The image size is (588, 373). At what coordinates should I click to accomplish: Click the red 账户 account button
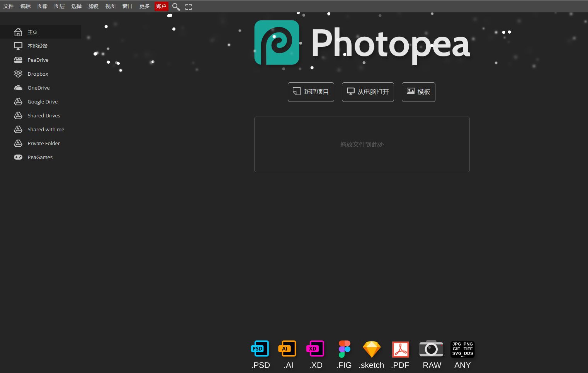click(161, 6)
